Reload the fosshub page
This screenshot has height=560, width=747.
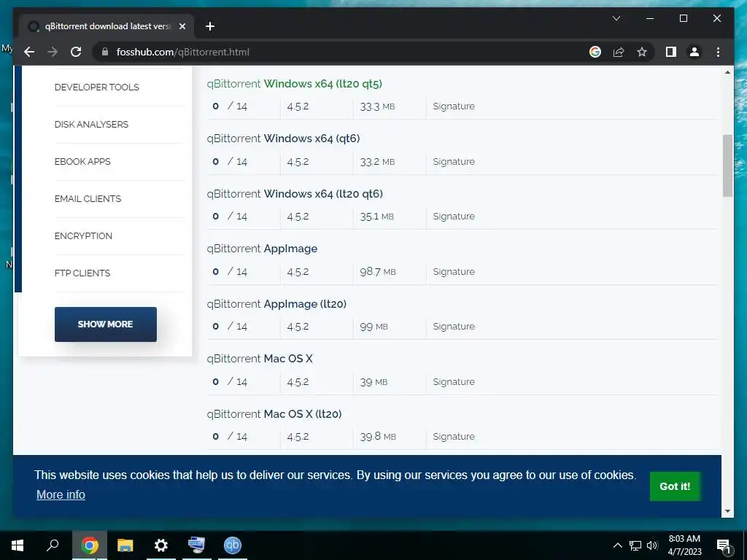(x=76, y=52)
